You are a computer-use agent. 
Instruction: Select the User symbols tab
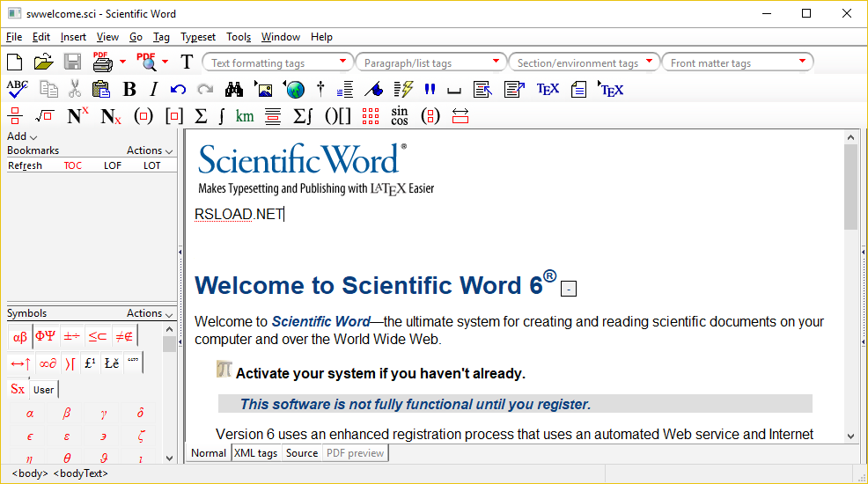44,390
